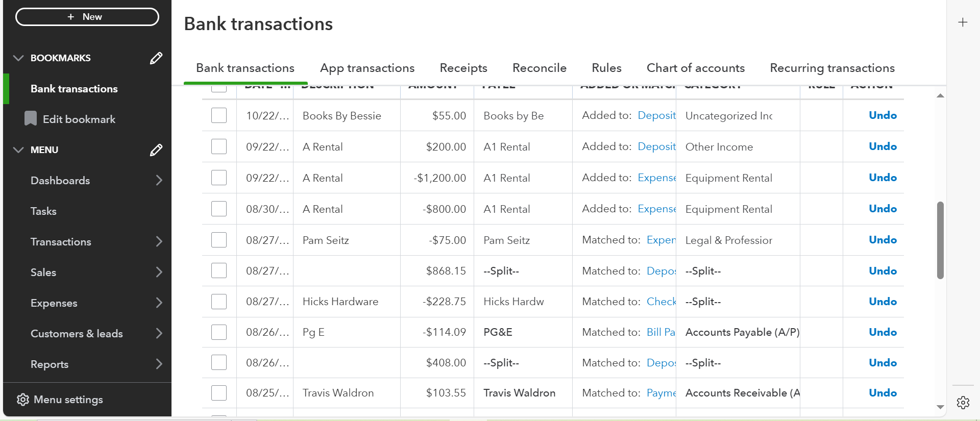
Task: Expand the Dashboards submenu chevron
Action: coord(159,181)
